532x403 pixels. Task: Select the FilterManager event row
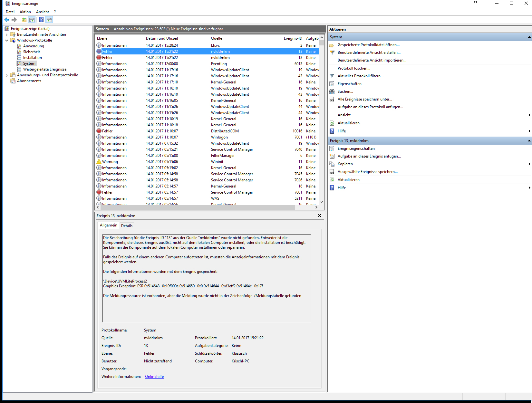point(207,156)
